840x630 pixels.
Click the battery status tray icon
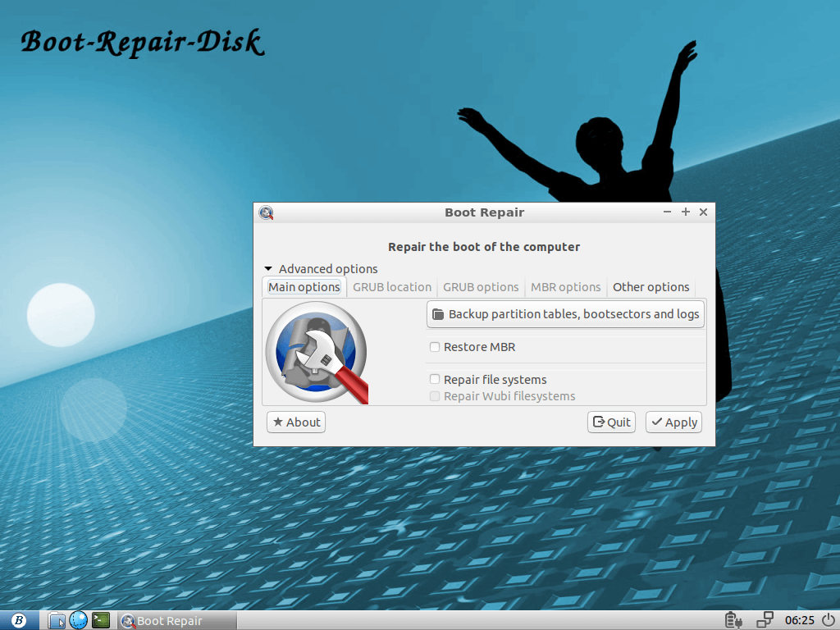pos(733,620)
